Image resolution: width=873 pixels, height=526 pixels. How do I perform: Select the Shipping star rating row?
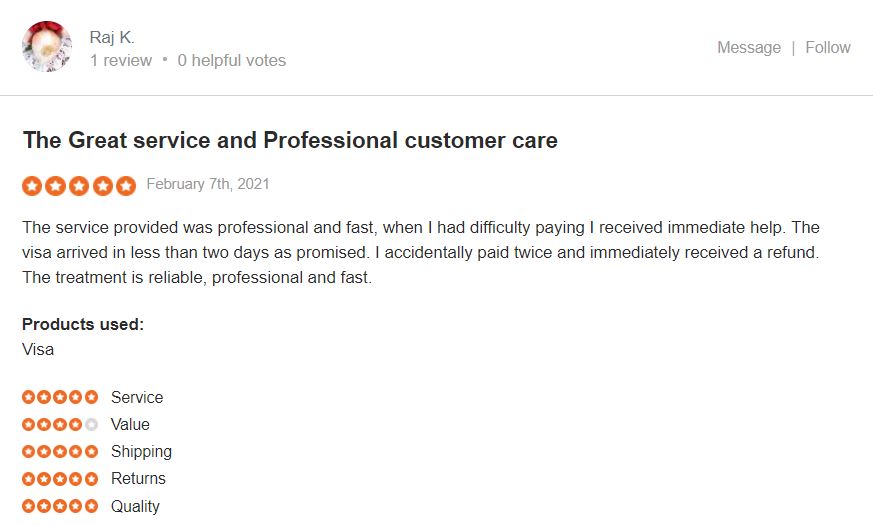point(97,451)
